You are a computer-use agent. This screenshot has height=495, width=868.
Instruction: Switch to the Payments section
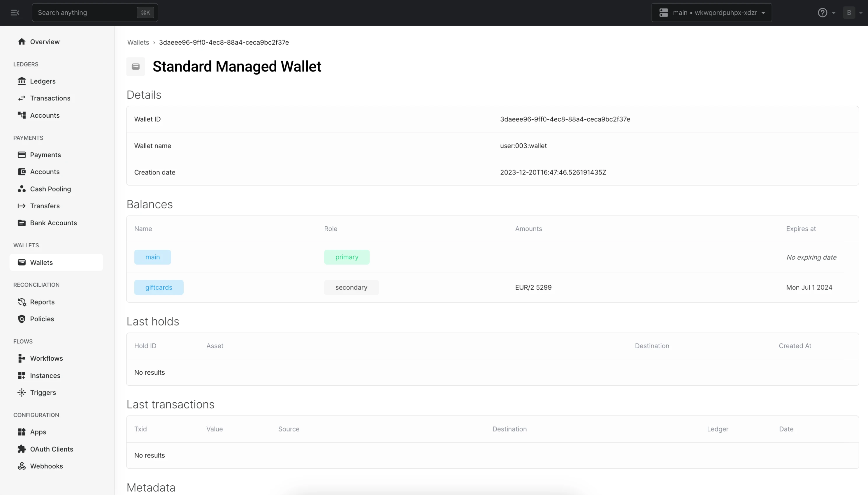(x=45, y=155)
